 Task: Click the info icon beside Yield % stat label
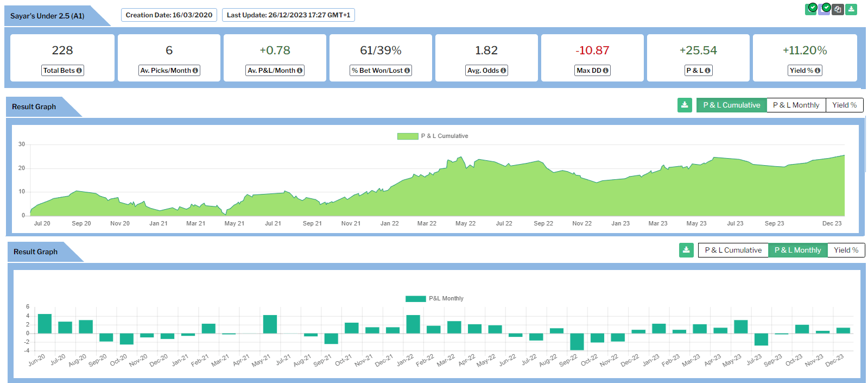click(818, 71)
